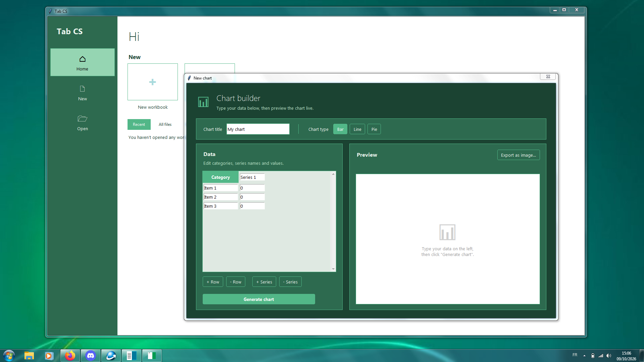This screenshot has height=362, width=644.
Task: Click the Open folder icon in sidebar
Action: (82, 118)
